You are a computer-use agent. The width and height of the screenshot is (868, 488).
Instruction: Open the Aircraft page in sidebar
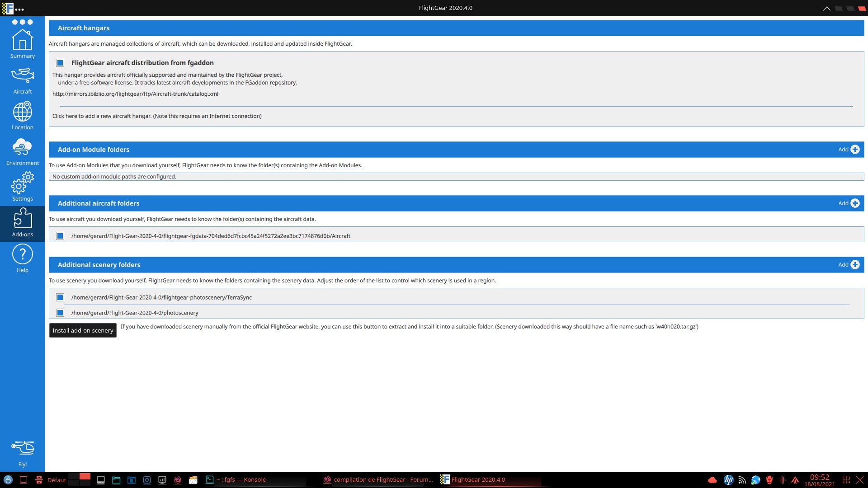click(x=23, y=80)
